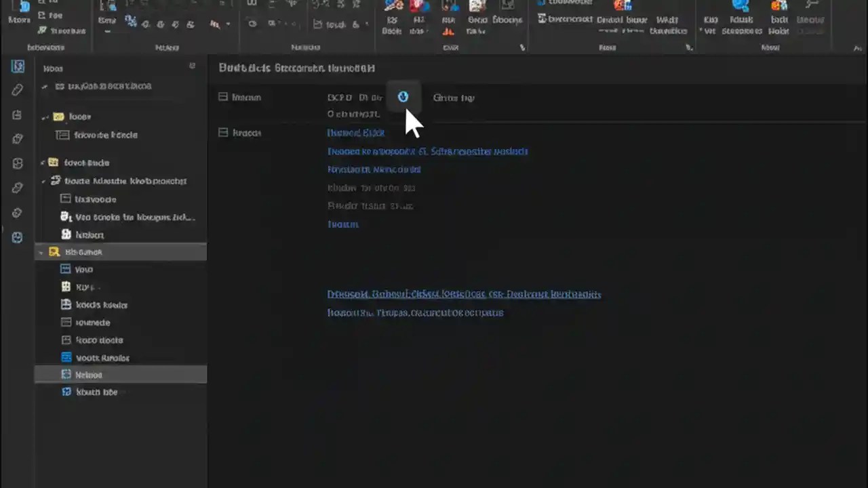Screen dimensions: 868x488
Task: Click the topmost icon of the left sidebar strip
Action: point(17,66)
